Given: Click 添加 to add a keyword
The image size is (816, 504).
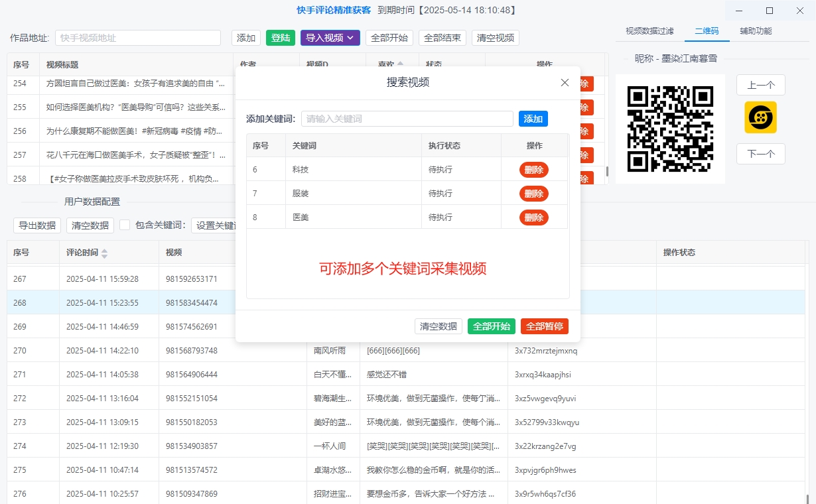Looking at the screenshot, I should [533, 118].
